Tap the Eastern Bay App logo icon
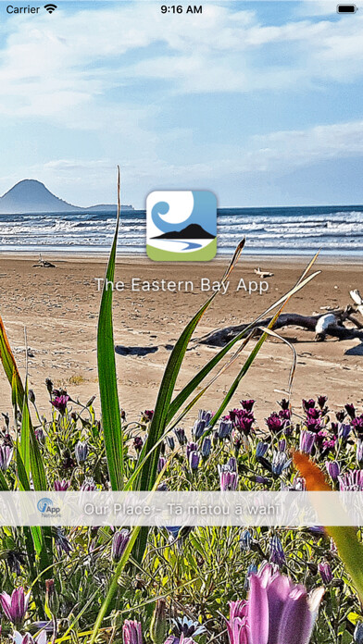 tap(181, 226)
